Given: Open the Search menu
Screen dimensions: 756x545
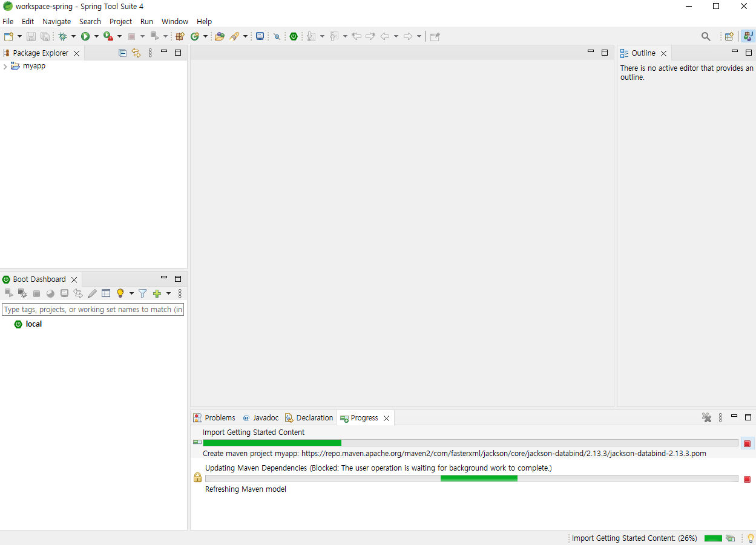Looking at the screenshot, I should (x=90, y=21).
